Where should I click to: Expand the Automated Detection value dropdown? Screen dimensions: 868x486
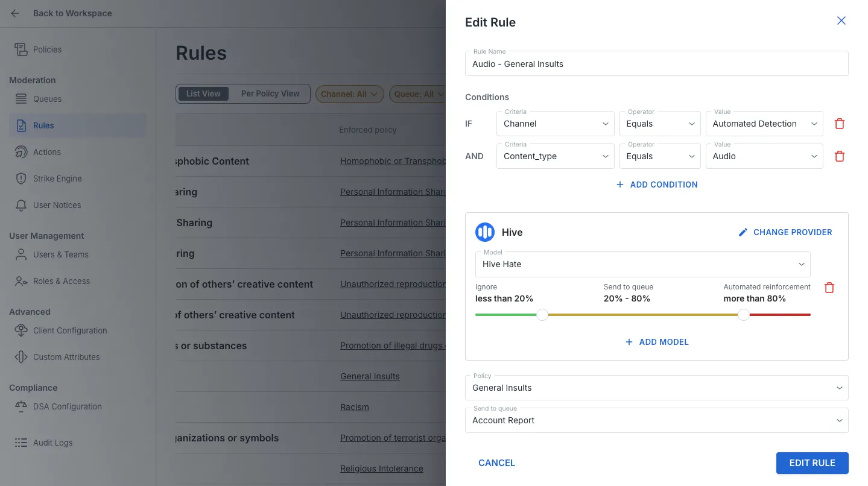pyautogui.click(x=764, y=124)
